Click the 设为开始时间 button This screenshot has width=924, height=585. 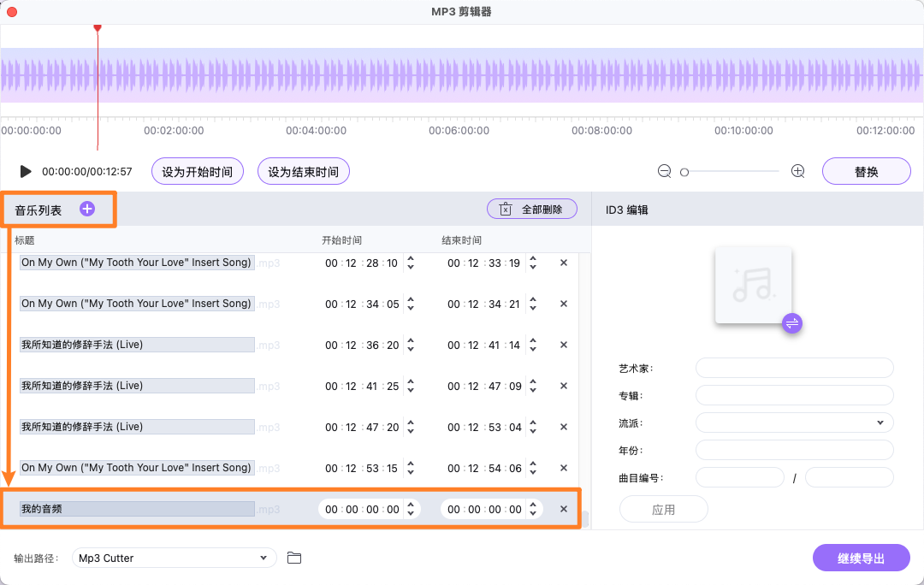[197, 170]
